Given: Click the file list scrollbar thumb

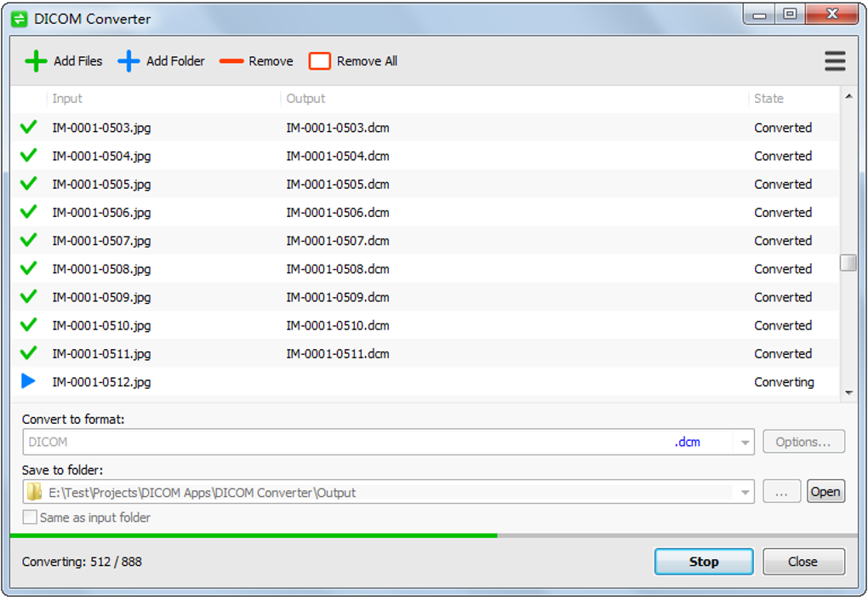Looking at the screenshot, I should coord(848,262).
